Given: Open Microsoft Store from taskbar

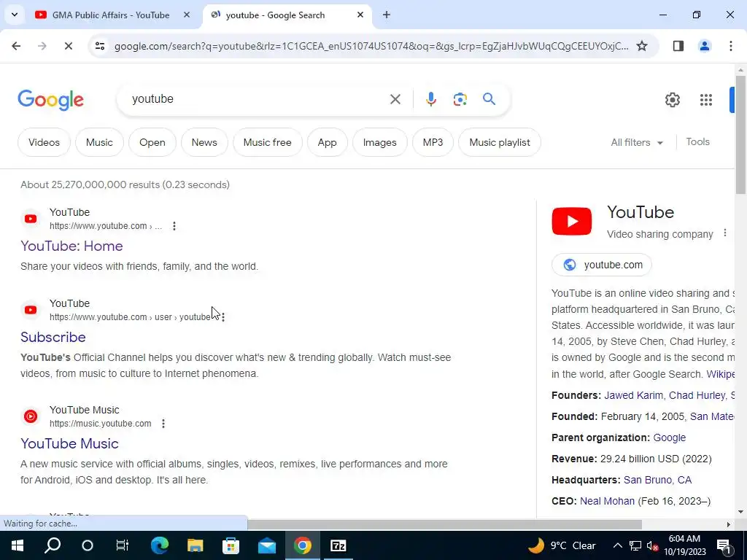Looking at the screenshot, I should [231, 545].
